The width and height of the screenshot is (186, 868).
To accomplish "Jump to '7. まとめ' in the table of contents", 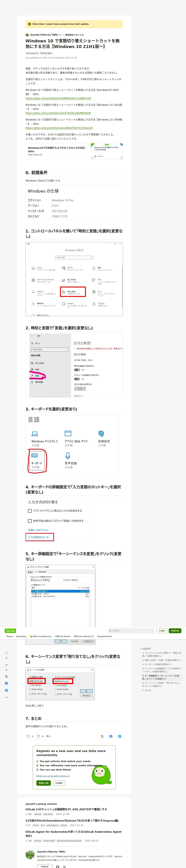I will [x=146, y=690].
